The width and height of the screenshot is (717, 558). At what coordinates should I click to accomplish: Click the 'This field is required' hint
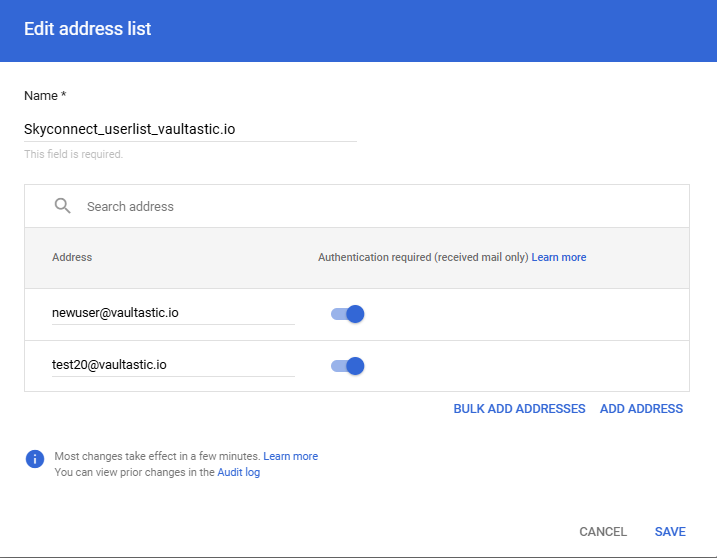tap(73, 155)
